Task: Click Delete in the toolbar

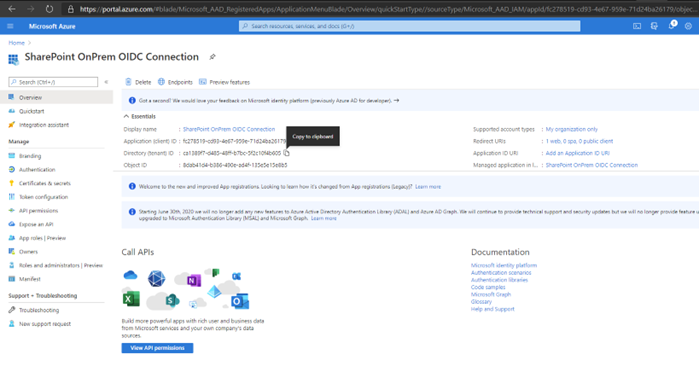Action: 138,82
